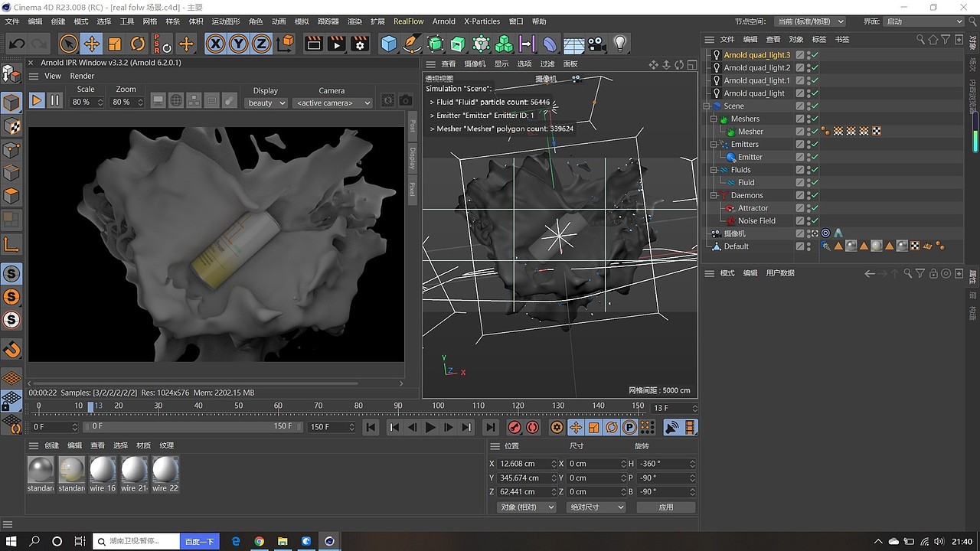The height and width of the screenshot is (551, 980).
Task: Add a light bulb object
Action: (x=620, y=44)
